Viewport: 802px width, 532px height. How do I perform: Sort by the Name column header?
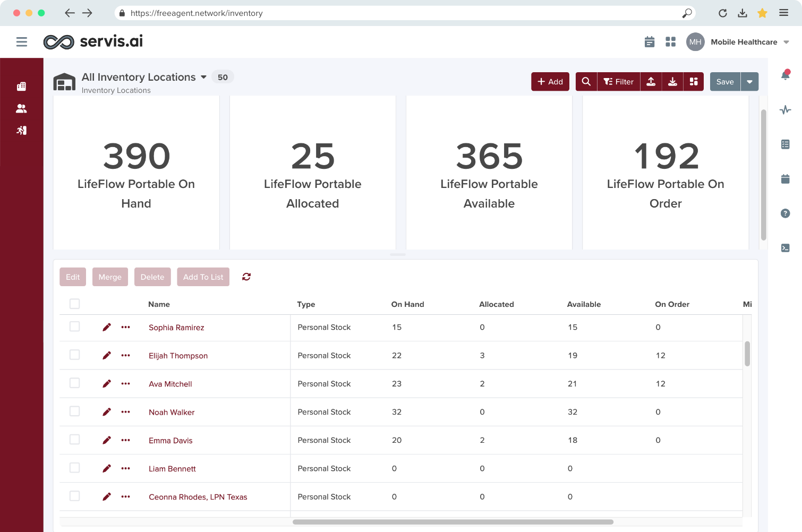point(159,304)
